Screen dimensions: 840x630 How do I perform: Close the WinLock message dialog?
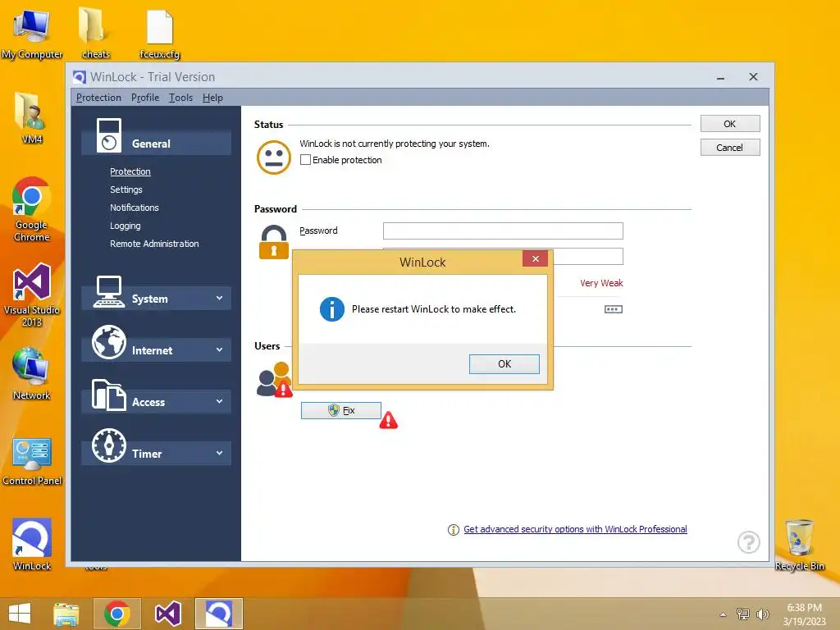coord(535,258)
